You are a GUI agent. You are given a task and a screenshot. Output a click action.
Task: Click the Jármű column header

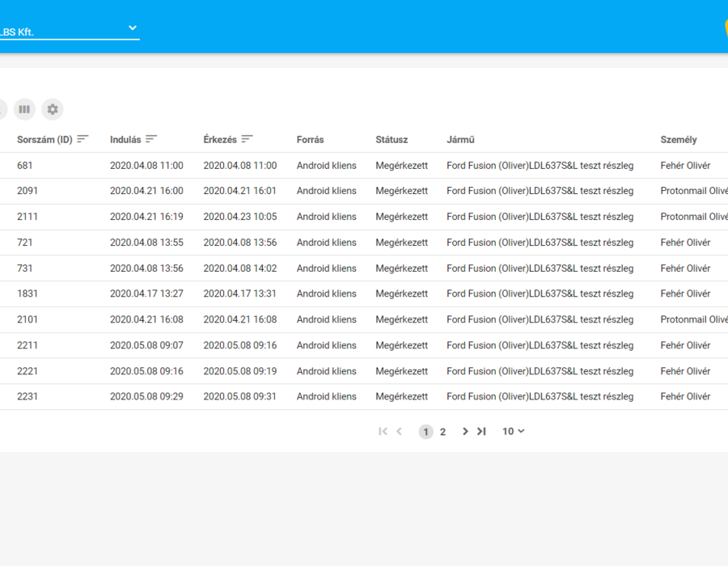pos(460,140)
